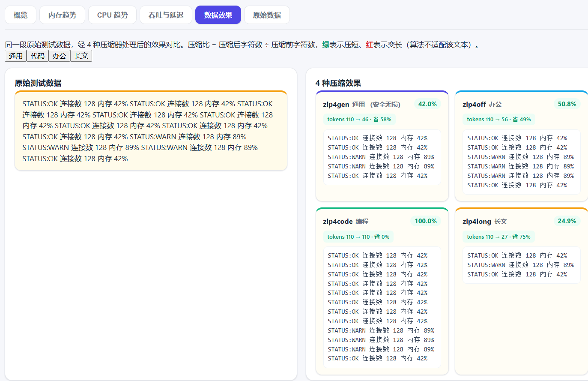Image resolution: width=588 pixels, height=381 pixels.
Task: Click the tokens 110 → 46 省 58% chip
Action: pos(359,120)
